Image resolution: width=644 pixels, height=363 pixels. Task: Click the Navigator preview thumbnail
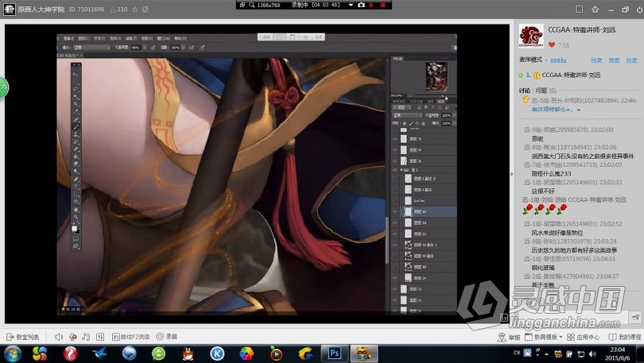[436, 77]
